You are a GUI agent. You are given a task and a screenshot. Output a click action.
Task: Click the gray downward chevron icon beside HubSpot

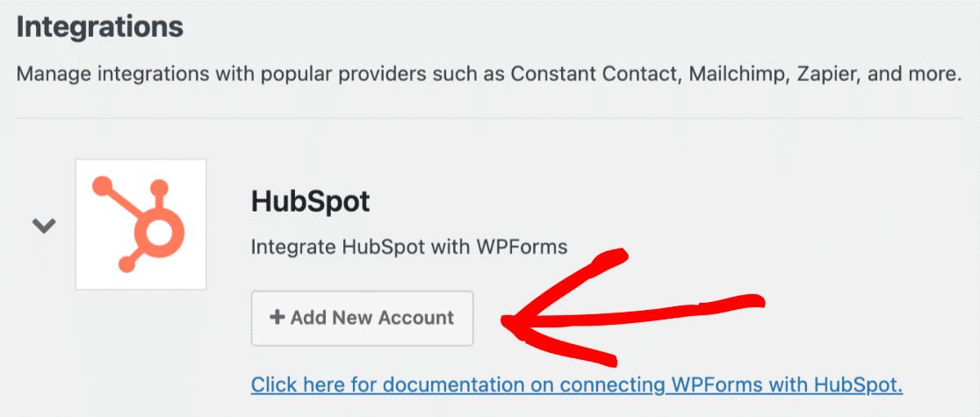45,226
